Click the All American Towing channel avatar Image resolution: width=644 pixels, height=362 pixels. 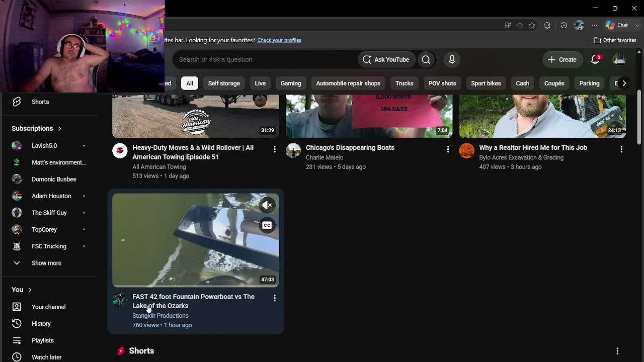[120, 151]
